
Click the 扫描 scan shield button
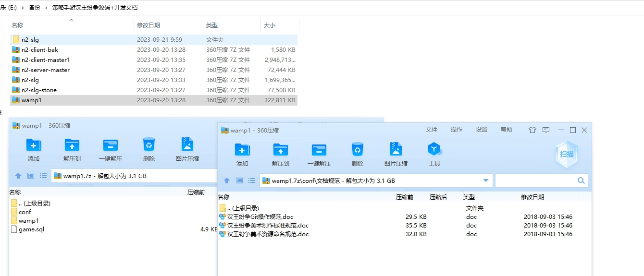tap(567, 154)
